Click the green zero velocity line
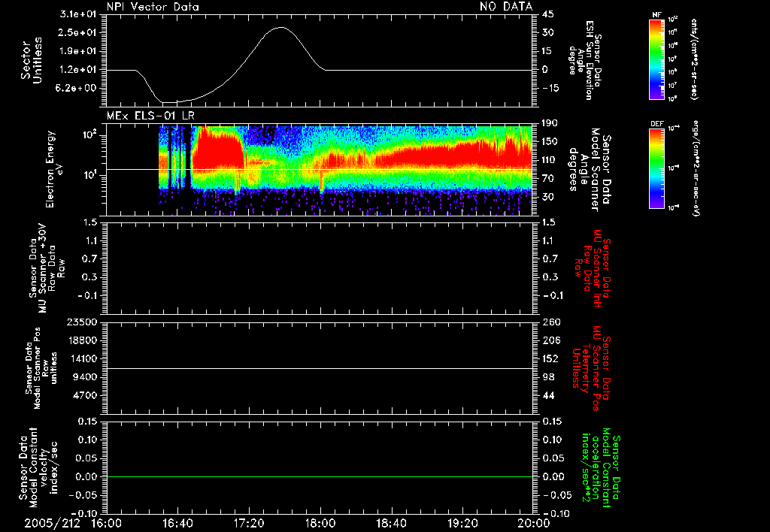Image resolution: width=770 pixels, height=532 pixels. (x=320, y=476)
